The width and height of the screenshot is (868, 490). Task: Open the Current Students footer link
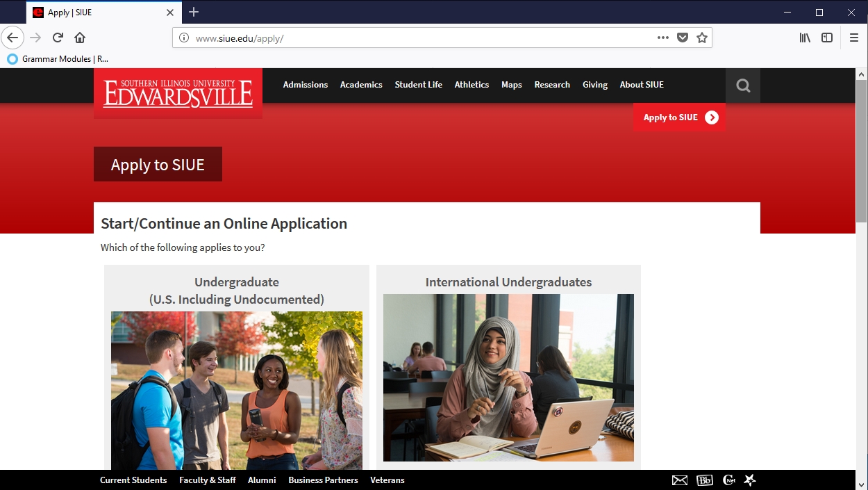click(133, 480)
